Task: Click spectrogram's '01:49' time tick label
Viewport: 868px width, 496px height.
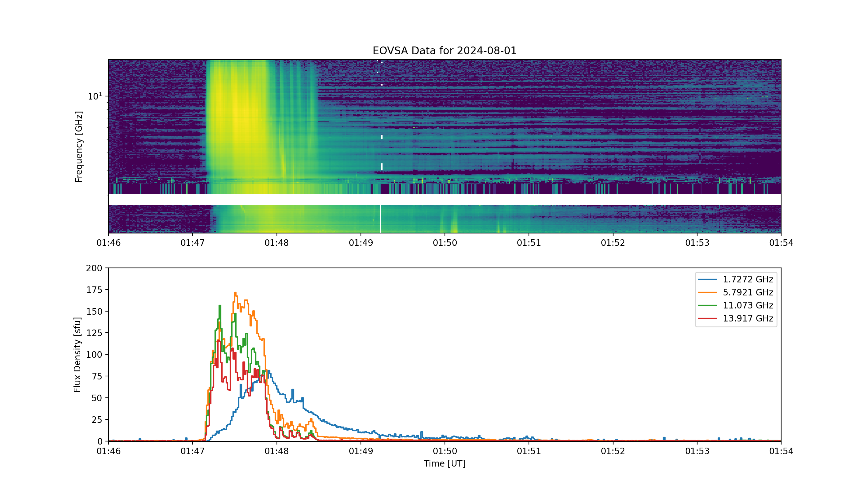Action: tap(361, 243)
